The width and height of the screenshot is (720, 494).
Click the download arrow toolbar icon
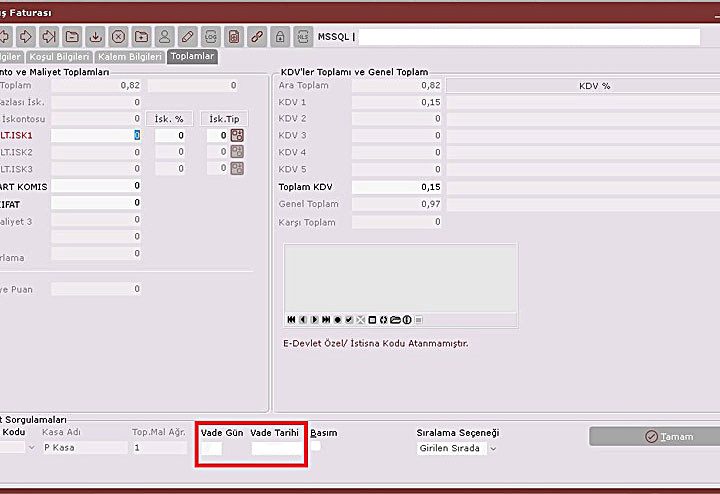tap(96, 37)
